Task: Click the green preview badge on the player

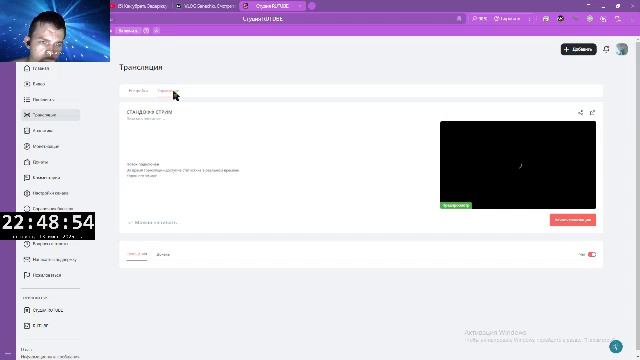Action: (x=456, y=205)
